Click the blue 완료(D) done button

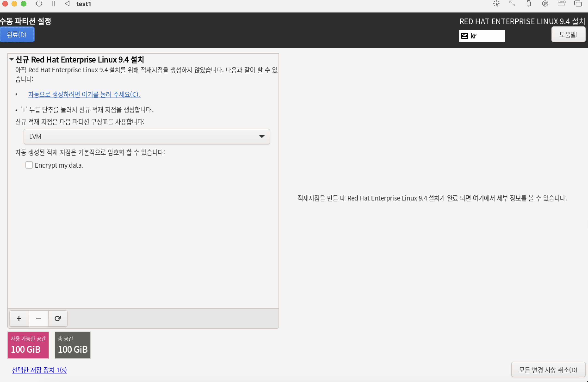[x=17, y=35]
